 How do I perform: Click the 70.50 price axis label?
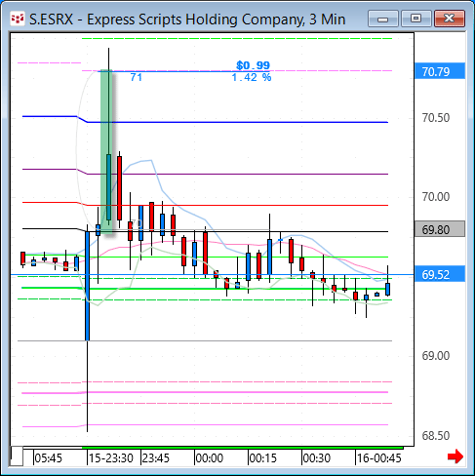[436, 117]
